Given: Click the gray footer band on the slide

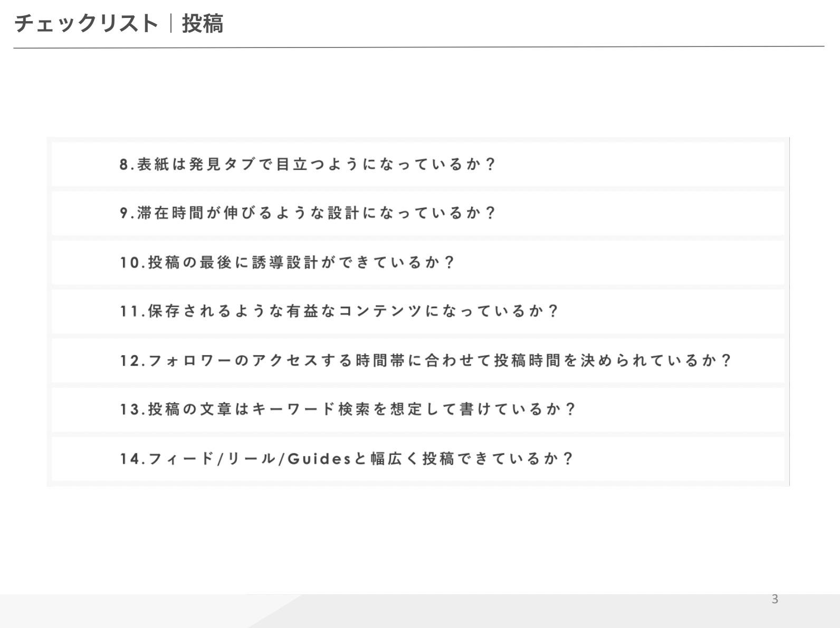Looking at the screenshot, I should (420, 611).
